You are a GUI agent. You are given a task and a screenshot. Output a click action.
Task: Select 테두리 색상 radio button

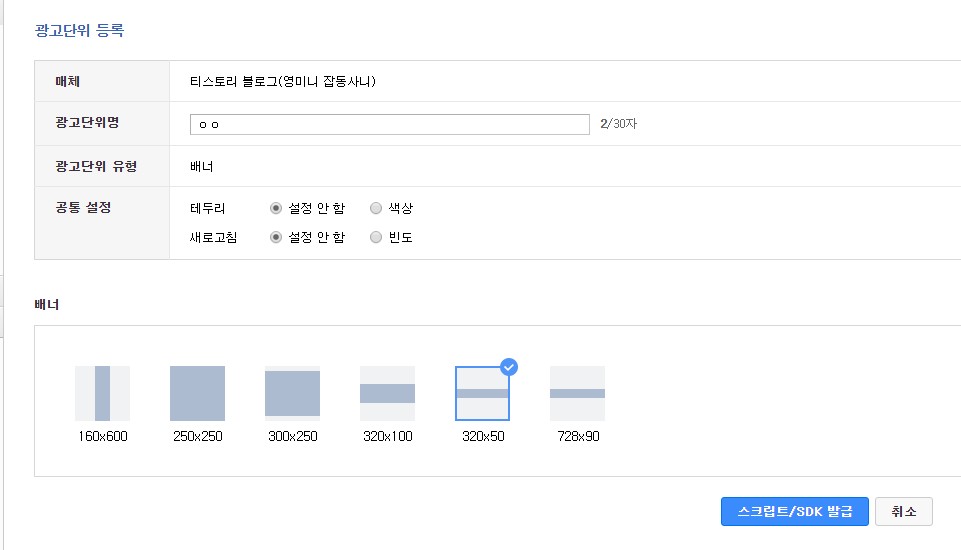(x=376, y=208)
